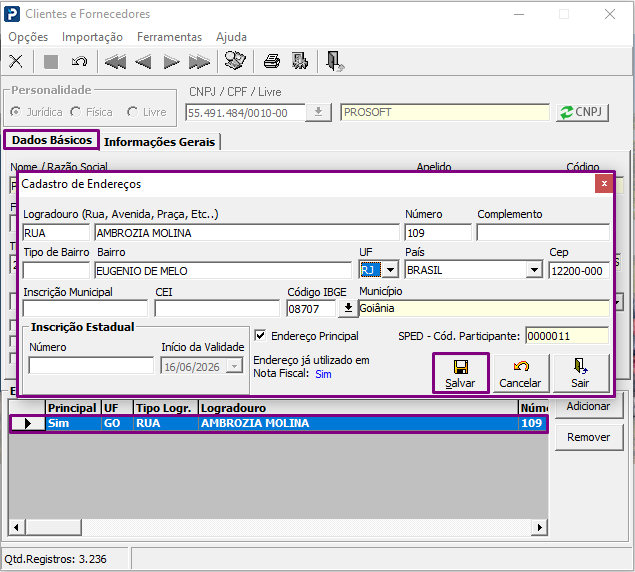Open the País dropdown showing BRASIL
The image size is (635, 572).
click(535, 270)
